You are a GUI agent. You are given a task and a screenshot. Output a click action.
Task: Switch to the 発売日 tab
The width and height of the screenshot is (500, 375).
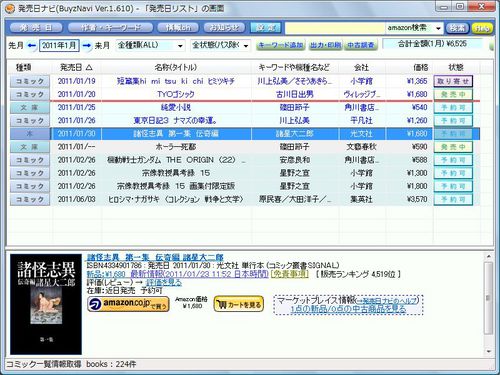[x=36, y=28]
